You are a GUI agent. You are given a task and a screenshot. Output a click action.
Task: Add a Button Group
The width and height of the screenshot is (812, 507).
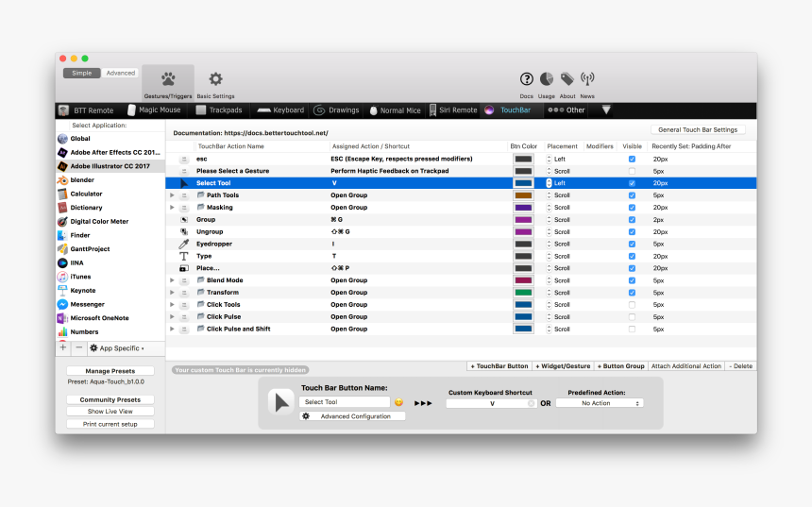pos(620,365)
